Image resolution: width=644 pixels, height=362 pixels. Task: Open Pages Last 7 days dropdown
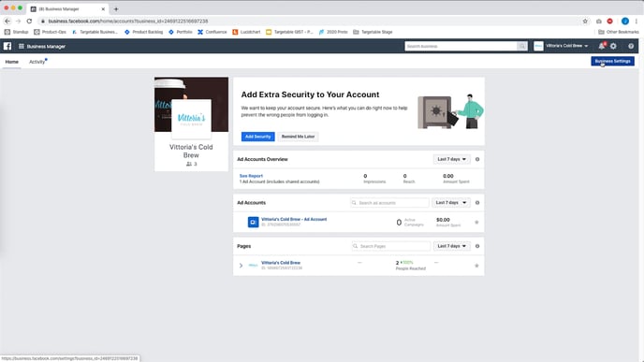coord(451,246)
